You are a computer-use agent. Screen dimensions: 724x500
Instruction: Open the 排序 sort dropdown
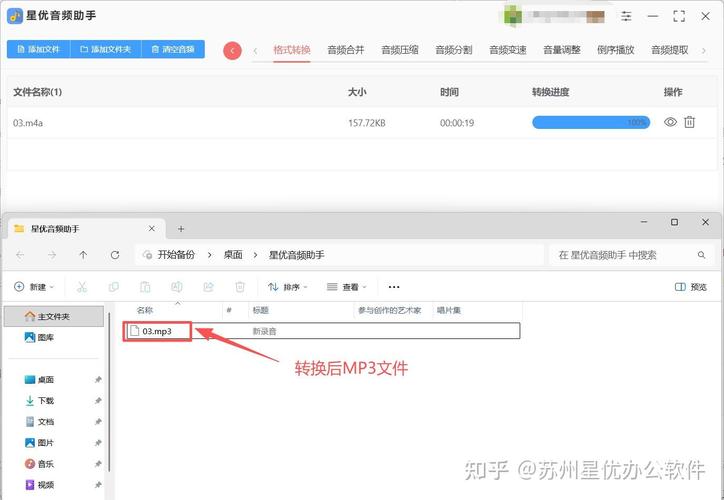pyautogui.click(x=288, y=287)
